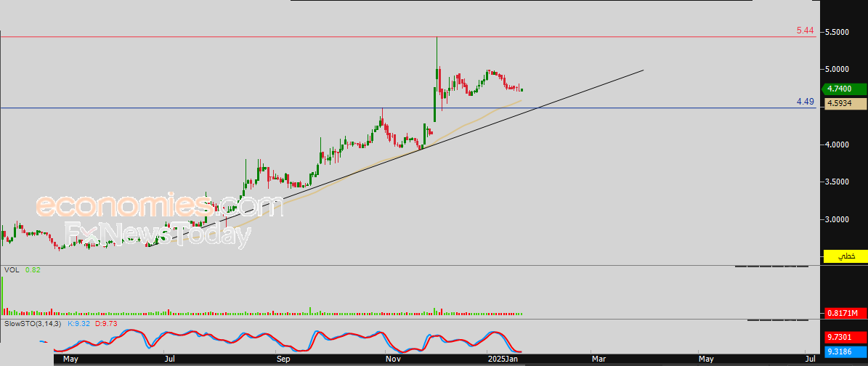Viewport: 868px width, 366px height.
Task: Click the 0.82 volume reading
Action: (33, 269)
